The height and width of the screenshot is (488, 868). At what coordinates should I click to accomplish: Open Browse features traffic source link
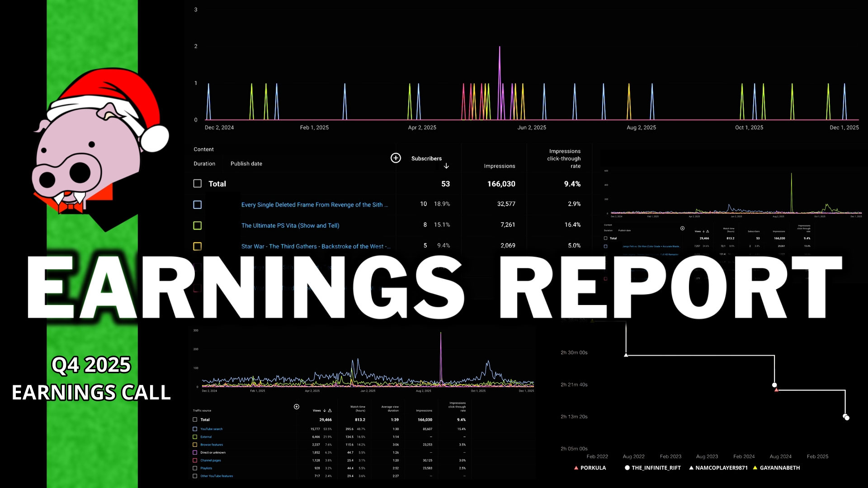coord(212,445)
